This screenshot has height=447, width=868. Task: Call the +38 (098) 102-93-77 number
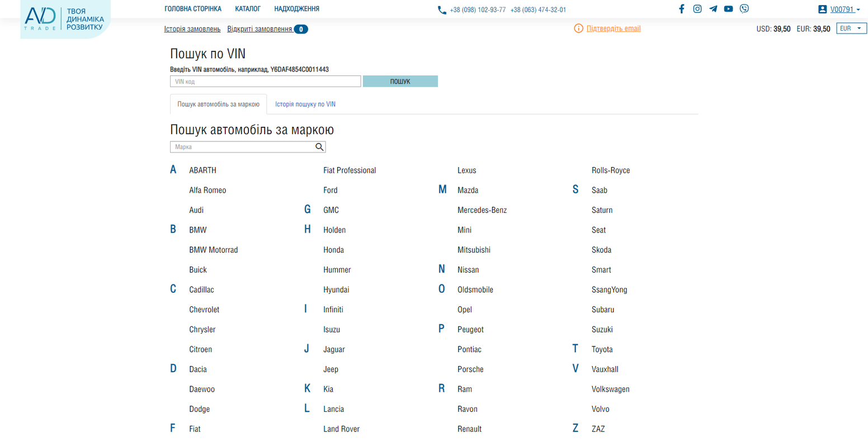tap(478, 10)
